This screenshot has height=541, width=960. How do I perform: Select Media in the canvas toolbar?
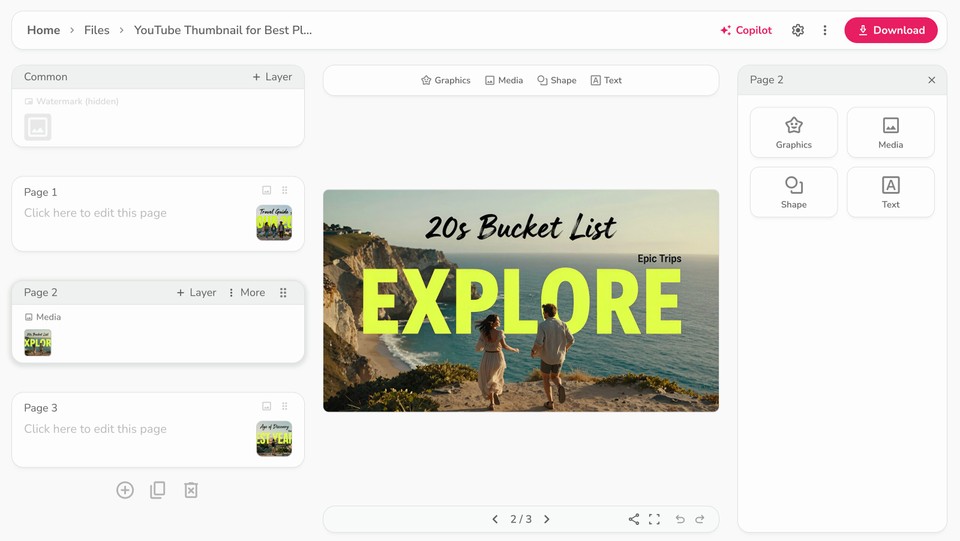[x=504, y=80]
